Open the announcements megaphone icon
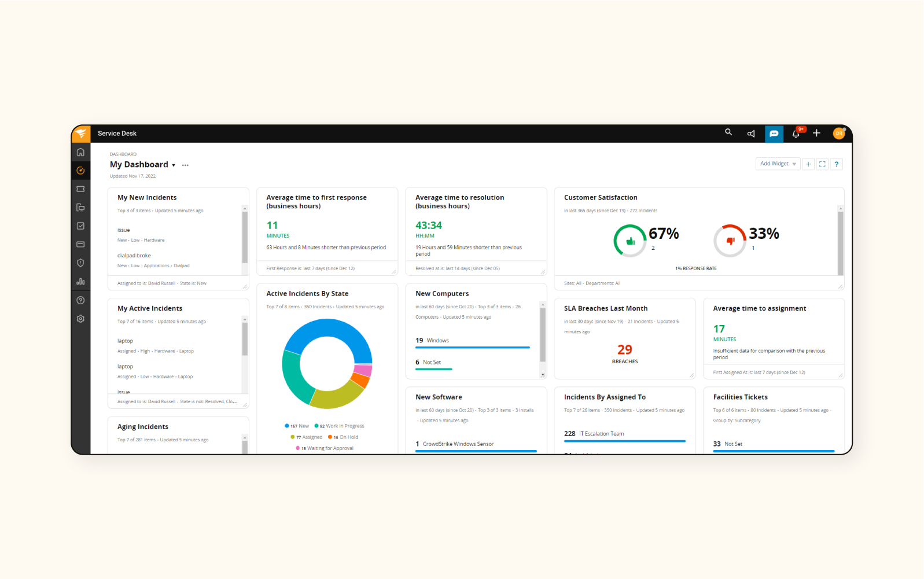Viewport: 924px width, 579px height. click(751, 134)
